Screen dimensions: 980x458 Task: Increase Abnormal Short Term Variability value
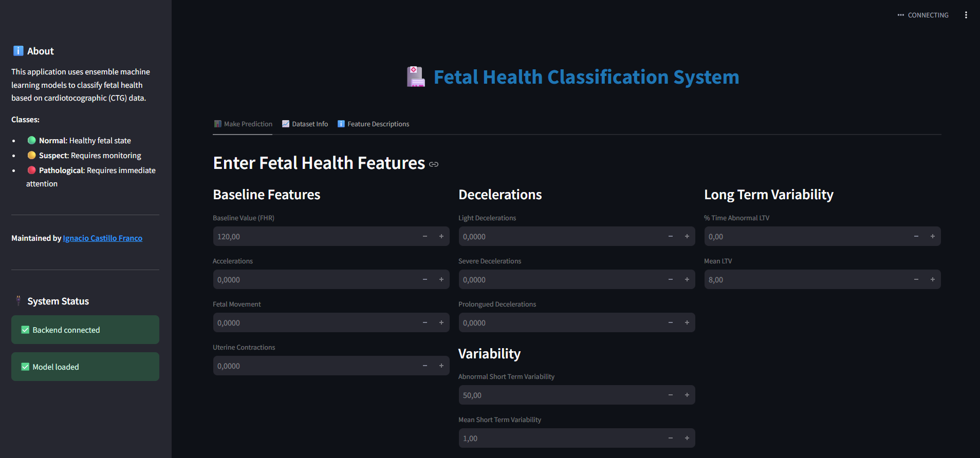click(687, 395)
